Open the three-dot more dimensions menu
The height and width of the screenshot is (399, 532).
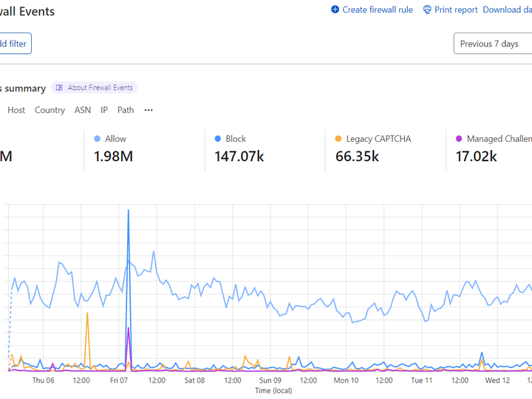click(x=149, y=110)
